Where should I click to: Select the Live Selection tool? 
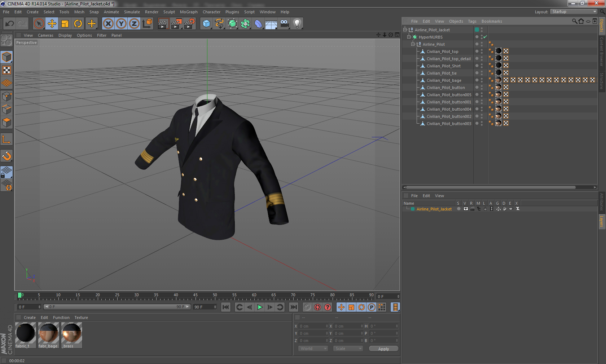coord(39,24)
